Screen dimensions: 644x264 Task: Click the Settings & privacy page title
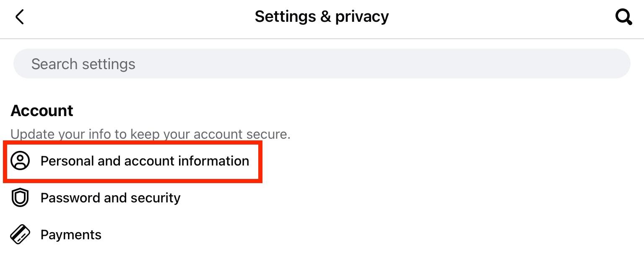(322, 17)
